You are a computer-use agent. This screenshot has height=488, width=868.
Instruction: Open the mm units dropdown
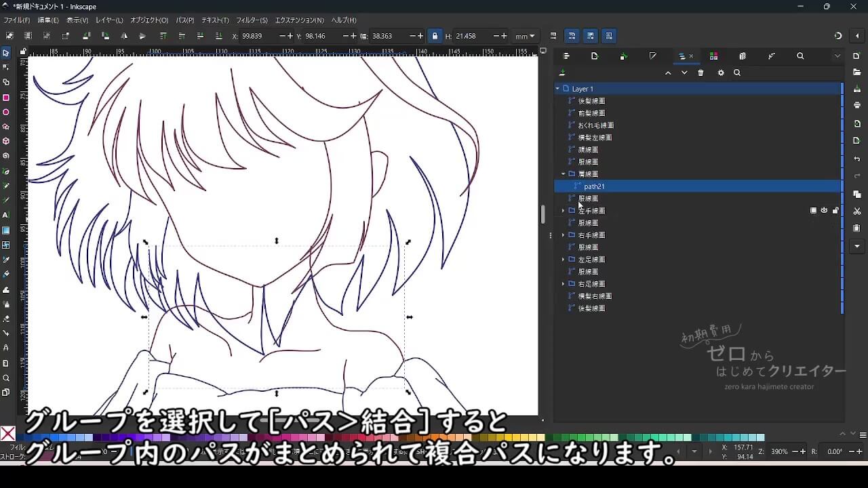coord(525,36)
